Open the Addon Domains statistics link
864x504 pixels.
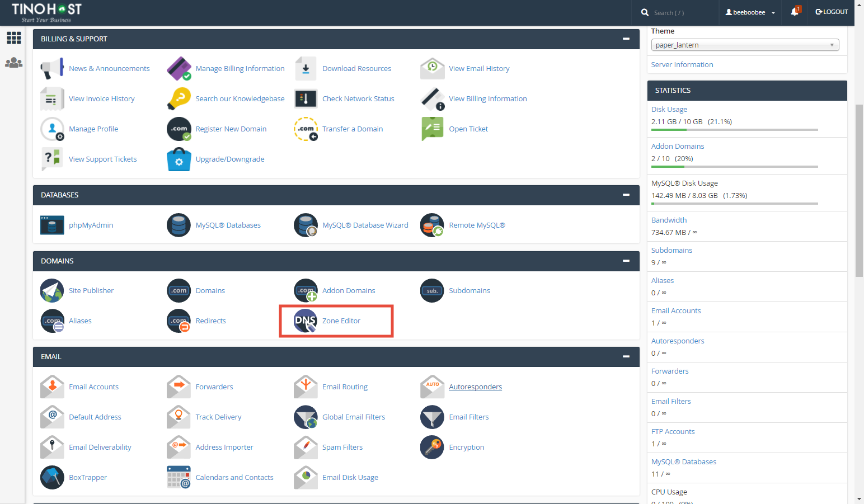tap(678, 147)
